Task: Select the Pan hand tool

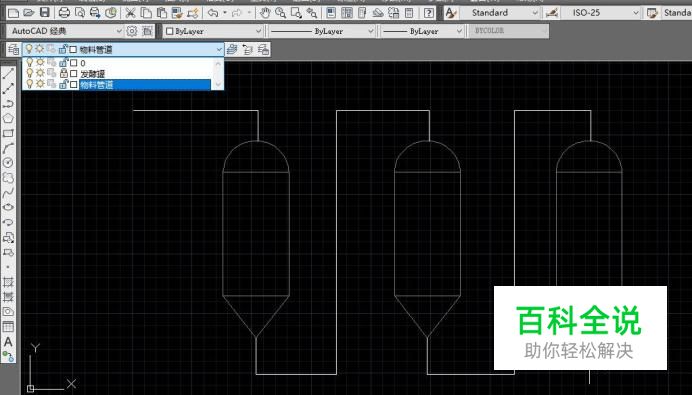Action: coord(265,13)
